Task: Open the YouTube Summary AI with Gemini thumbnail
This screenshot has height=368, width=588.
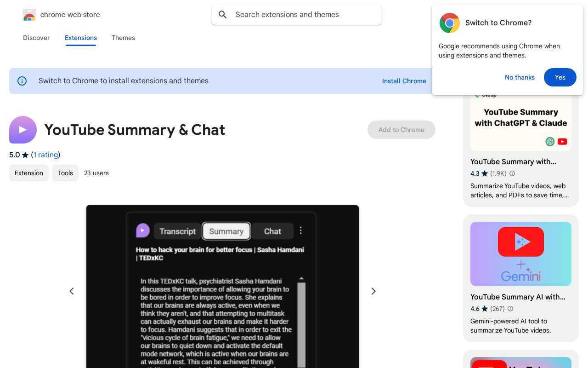Action: [520, 254]
